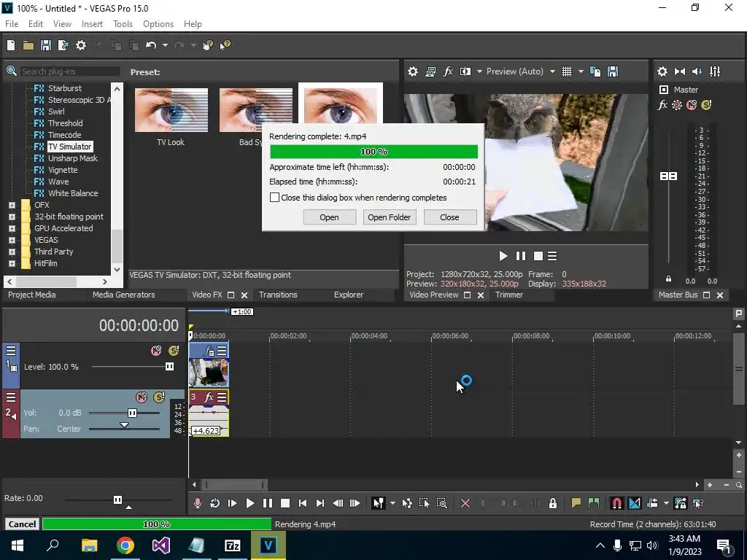747x560 pixels.
Task: Insert a region with green icon
Action: pos(594,503)
